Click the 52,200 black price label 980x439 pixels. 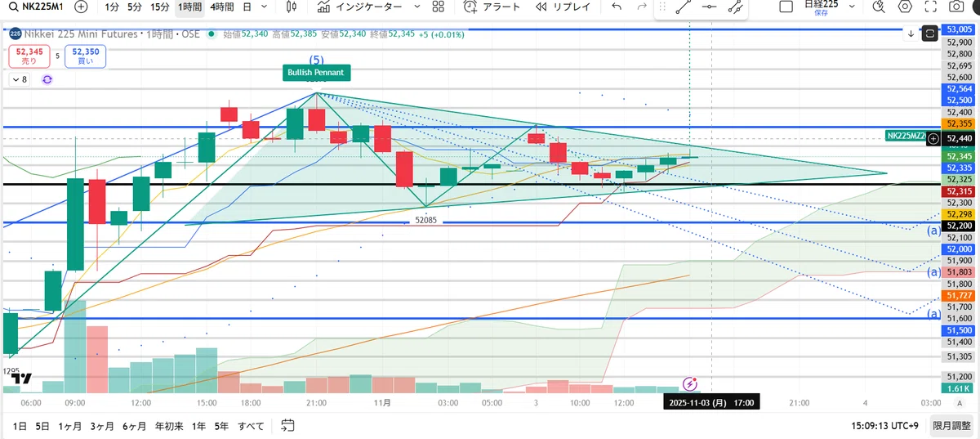(958, 225)
